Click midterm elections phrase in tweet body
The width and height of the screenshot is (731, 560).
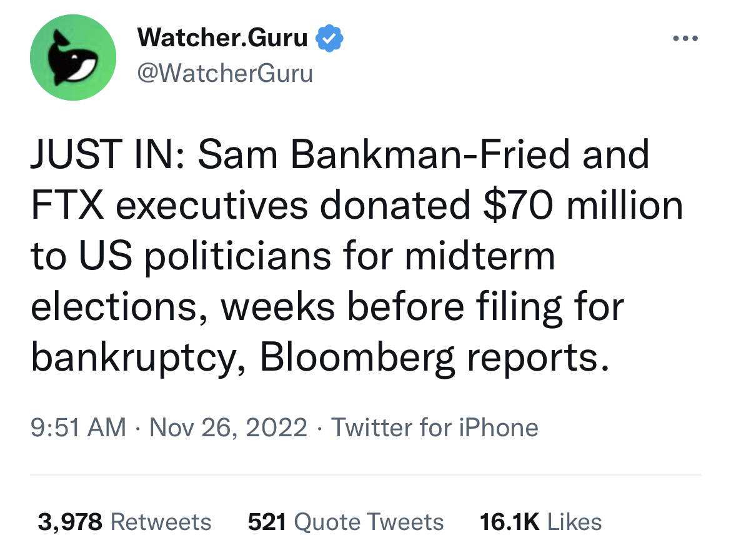481,257
